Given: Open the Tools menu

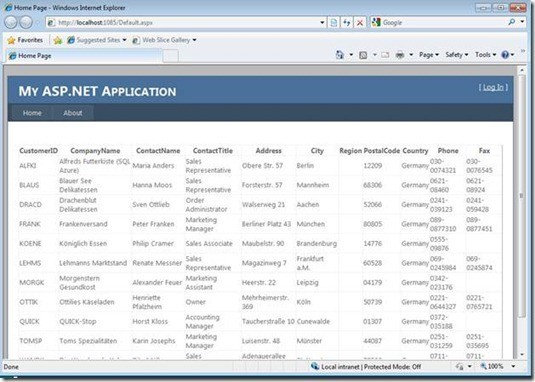Looking at the screenshot, I should click(486, 55).
